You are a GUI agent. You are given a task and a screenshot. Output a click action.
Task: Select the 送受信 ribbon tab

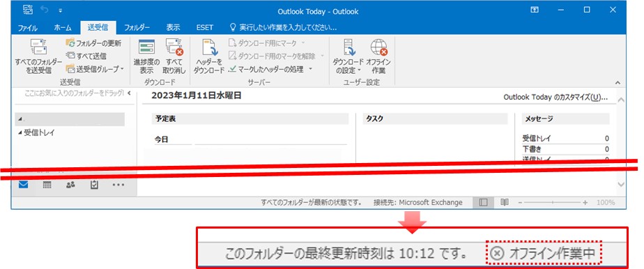coord(98,27)
